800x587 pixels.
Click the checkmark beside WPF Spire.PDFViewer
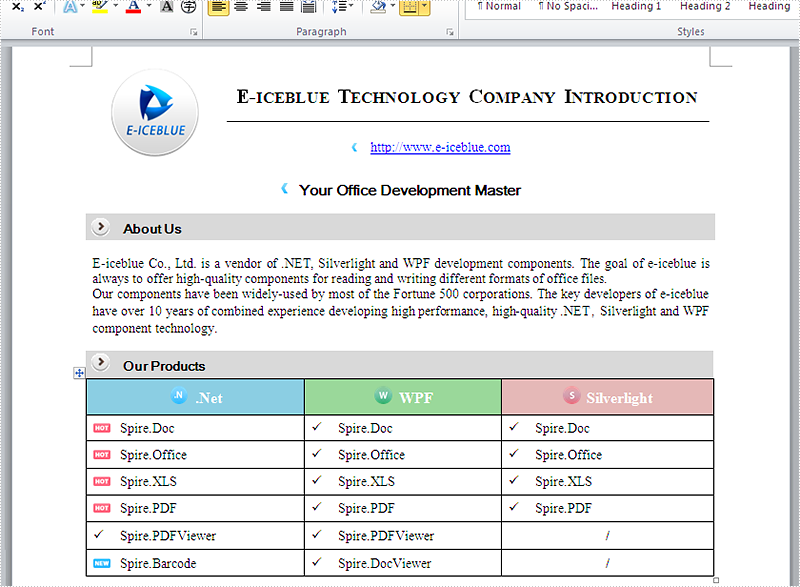[x=317, y=534]
